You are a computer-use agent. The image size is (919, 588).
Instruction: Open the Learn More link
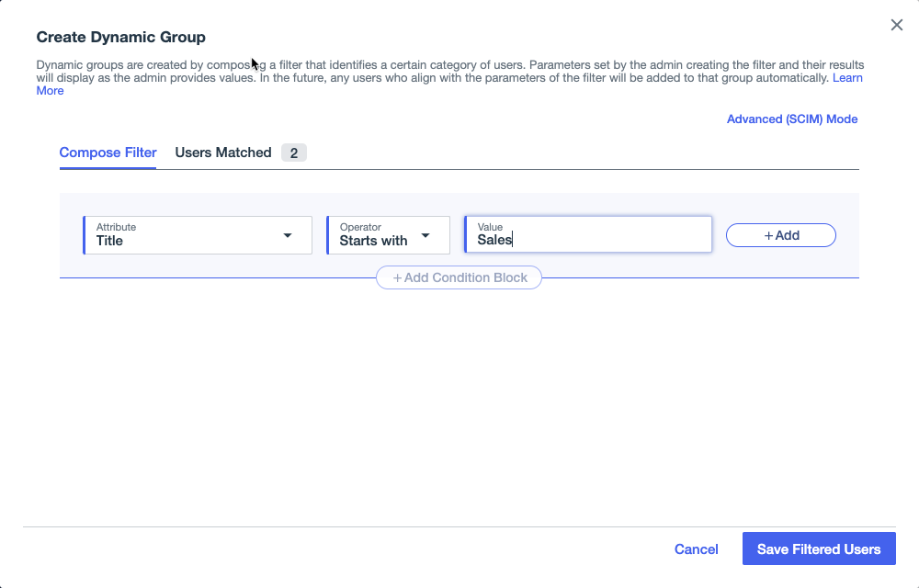click(847, 78)
